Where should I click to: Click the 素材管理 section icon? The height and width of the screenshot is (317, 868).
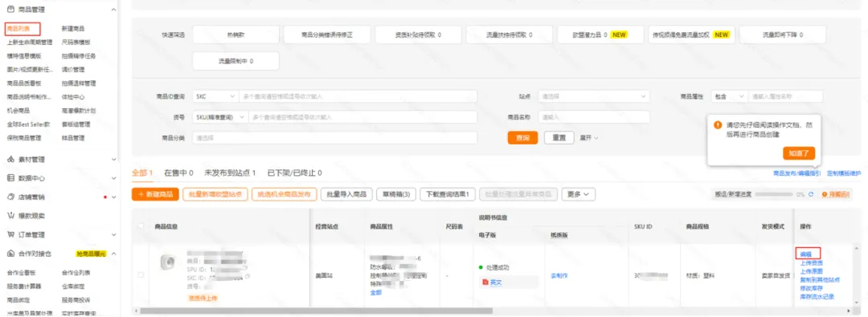10,160
